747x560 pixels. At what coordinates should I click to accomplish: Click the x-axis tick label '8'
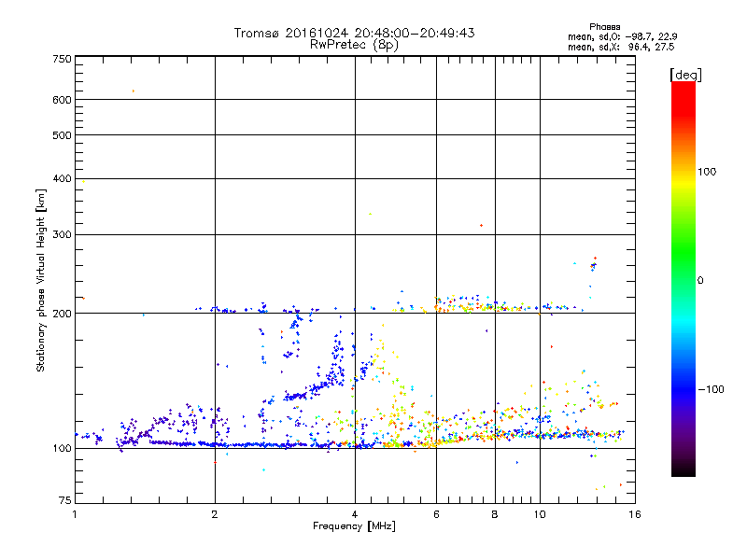click(x=495, y=514)
